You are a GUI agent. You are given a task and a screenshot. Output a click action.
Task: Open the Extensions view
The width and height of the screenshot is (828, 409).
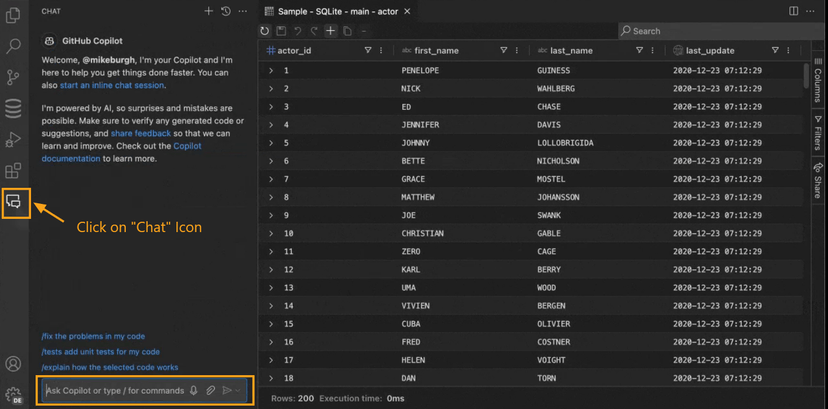click(x=13, y=170)
